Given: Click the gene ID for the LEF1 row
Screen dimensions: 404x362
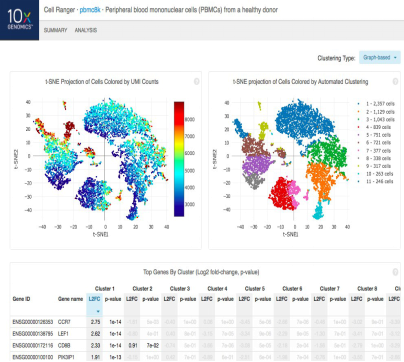Looking at the screenshot, I should [x=33, y=334].
